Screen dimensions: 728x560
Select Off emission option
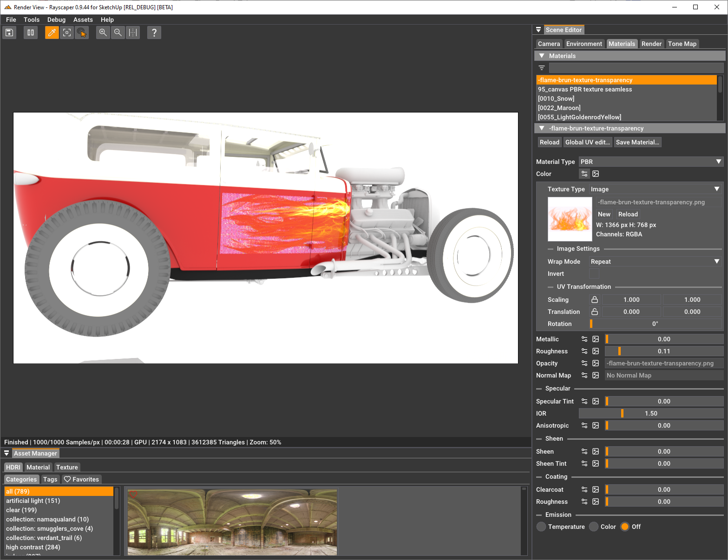click(625, 527)
